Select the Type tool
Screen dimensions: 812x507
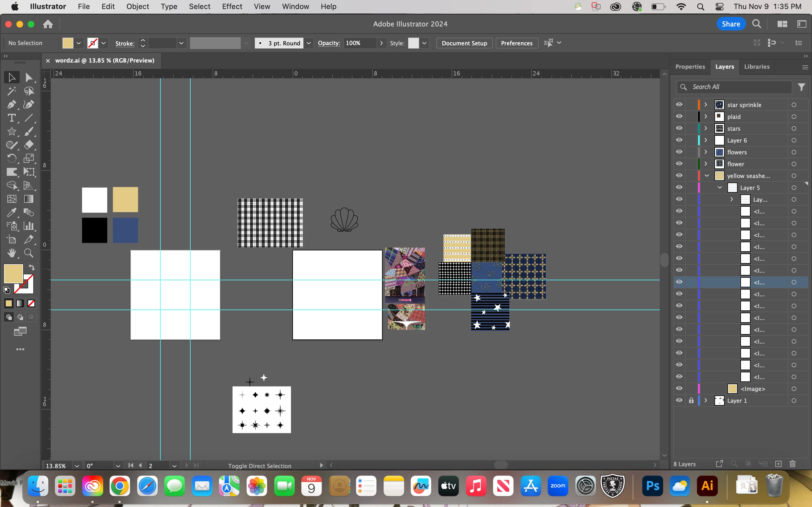coord(11,118)
